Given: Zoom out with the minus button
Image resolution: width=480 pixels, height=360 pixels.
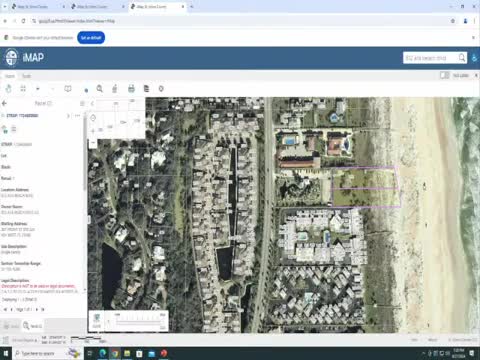Looking at the screenshot, I should point(93,143).
